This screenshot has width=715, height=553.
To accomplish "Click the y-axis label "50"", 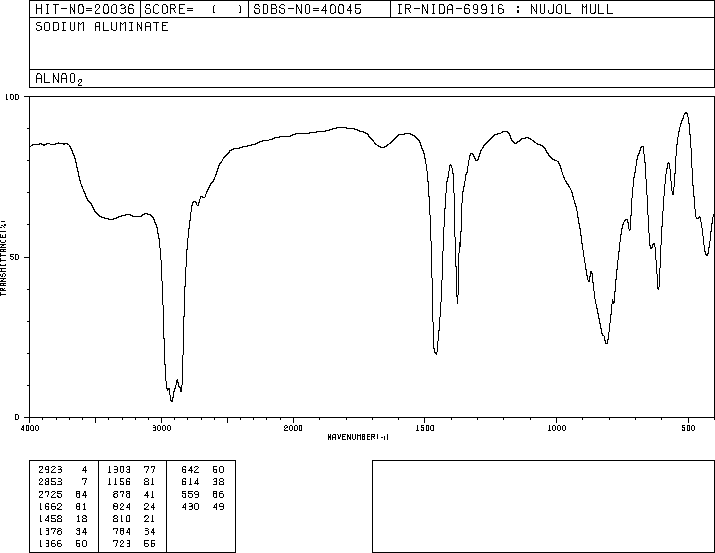I will [15, 257].
